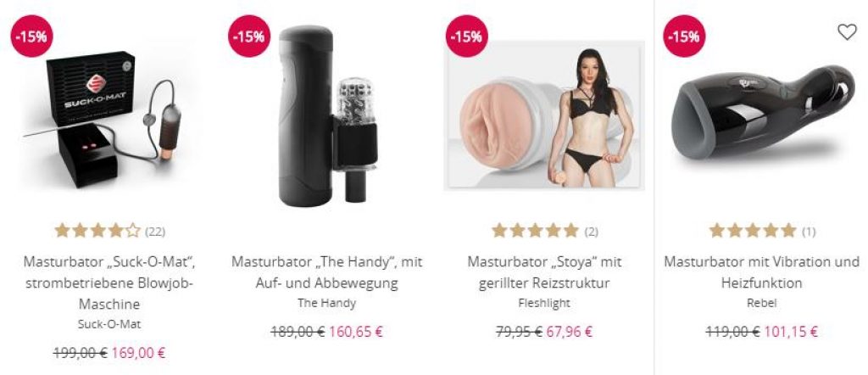Click the five-star rating with 1 review
The image size is (868, 375).
pyautogui.click(x=762, y=231)
